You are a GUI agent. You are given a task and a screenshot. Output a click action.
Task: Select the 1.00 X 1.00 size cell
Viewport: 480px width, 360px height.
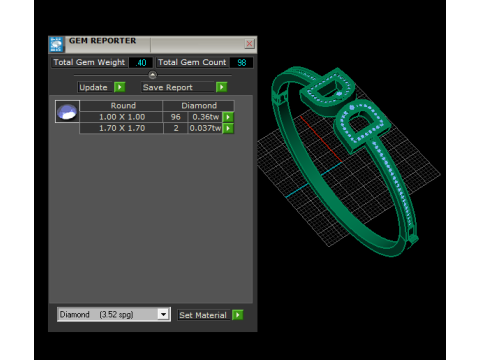coord(122,117)
